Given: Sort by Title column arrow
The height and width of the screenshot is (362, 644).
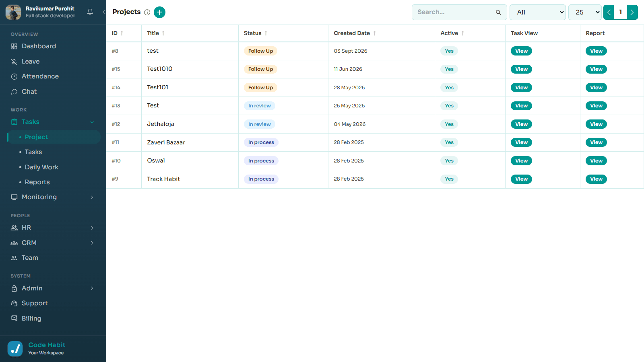Looking at the screenshot, I should [163, 33].
